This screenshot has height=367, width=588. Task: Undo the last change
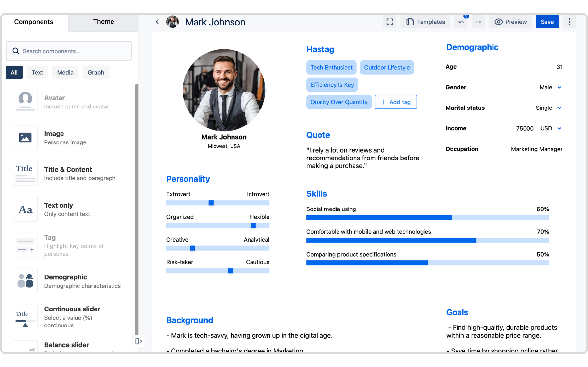coord(461,22)
